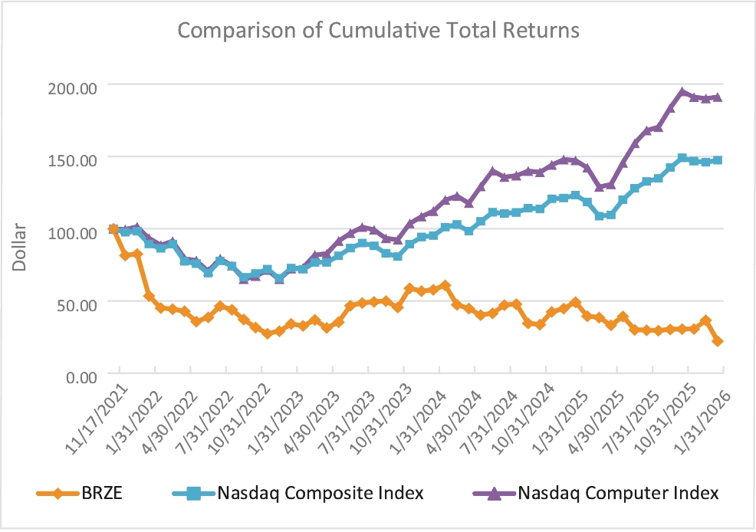Select the chart title text
Screen dimensions: 756x532
378,31
